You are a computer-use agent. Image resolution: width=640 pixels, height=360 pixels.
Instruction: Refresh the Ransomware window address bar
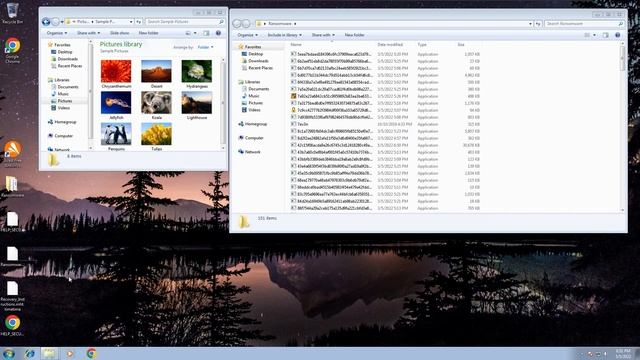[538, 24]
